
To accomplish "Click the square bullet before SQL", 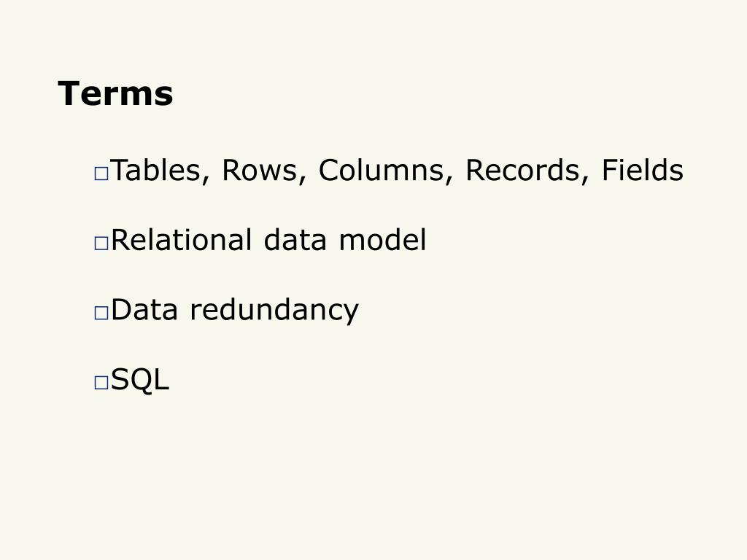I will pos(101,383).
